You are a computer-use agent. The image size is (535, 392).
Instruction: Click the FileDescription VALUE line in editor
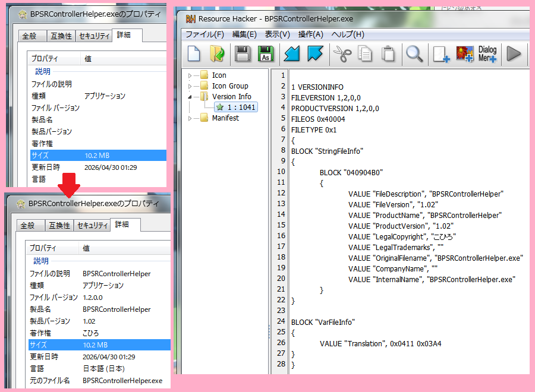[426, 194]
